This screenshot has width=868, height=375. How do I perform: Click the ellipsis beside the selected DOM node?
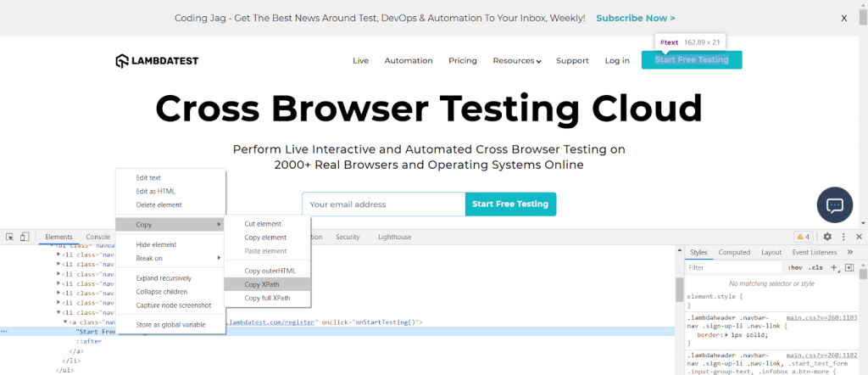pos(4,331)
